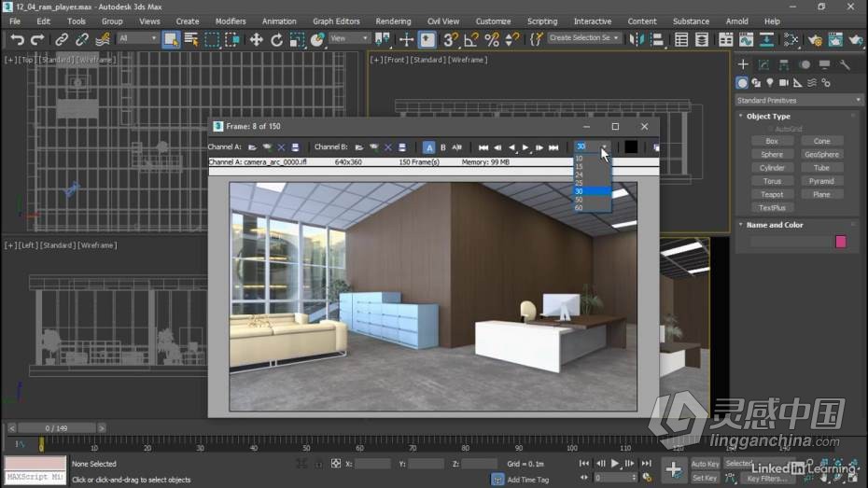Viewport: 868px width, 488px height.
Task: Open the Scripting menu
Action: pyautogui.click(x=542, y=21)
